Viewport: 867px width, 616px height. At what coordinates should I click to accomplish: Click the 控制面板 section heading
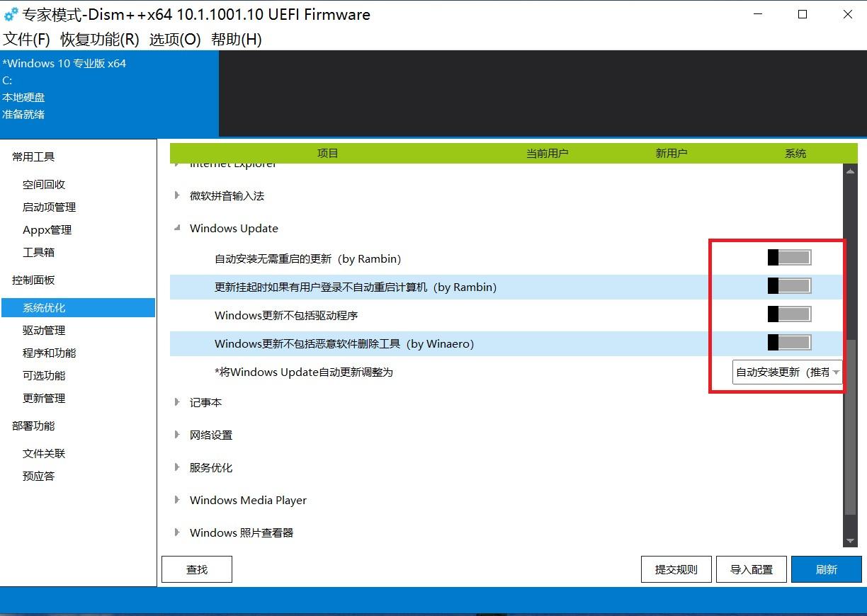pyautogui.click(x=33, y=280)
